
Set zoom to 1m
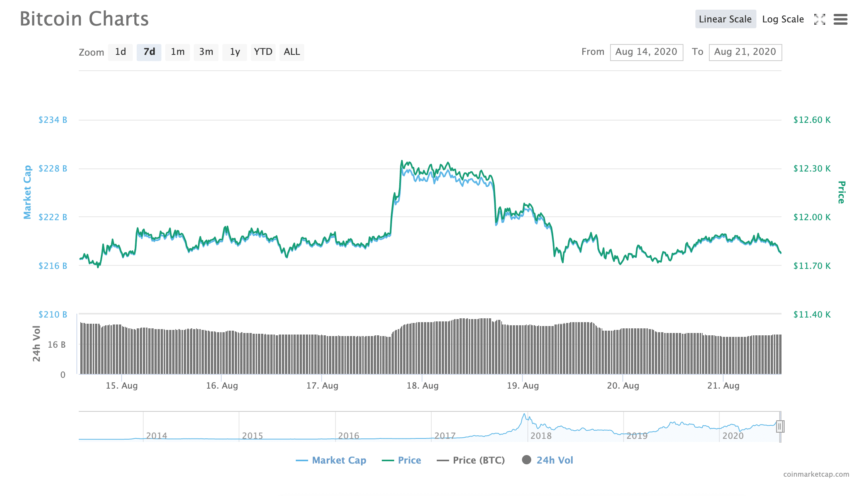click(x=178, y=52)
